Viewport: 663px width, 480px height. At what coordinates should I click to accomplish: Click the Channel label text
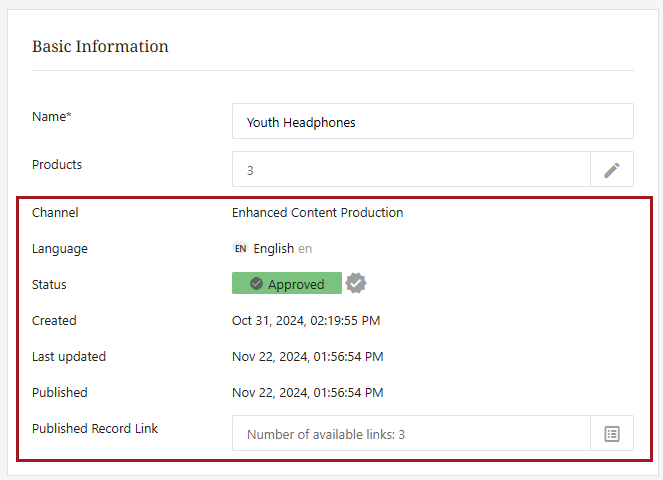pyautogui.click(x=55, y=213)
